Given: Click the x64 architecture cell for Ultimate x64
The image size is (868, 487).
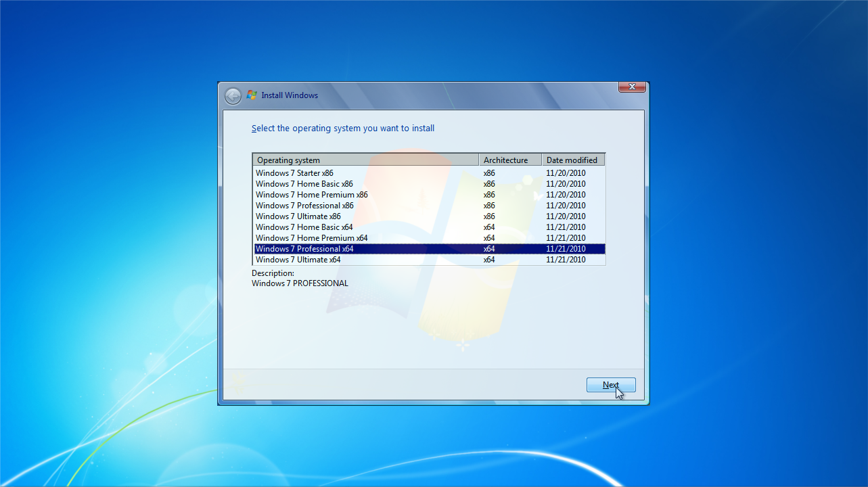Looking at the screenshot, I should point(489,260).
